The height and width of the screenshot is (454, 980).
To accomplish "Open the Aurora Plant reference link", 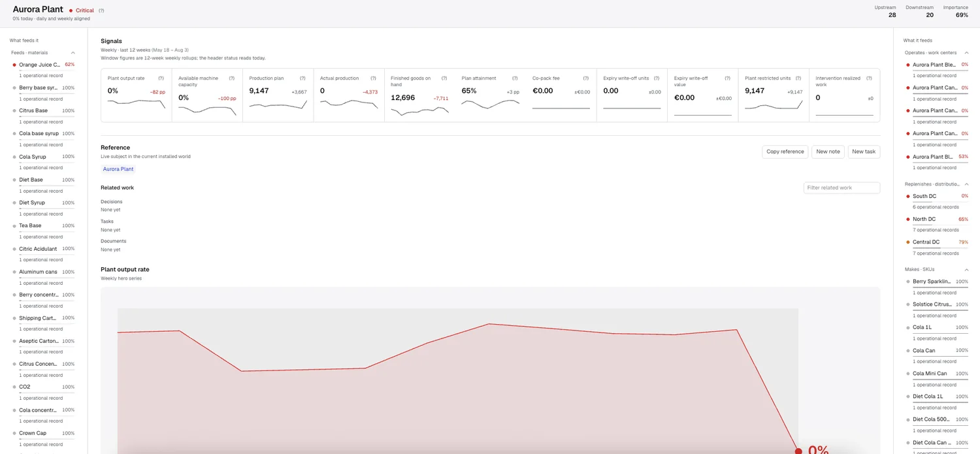I will [x=118, y=169].
